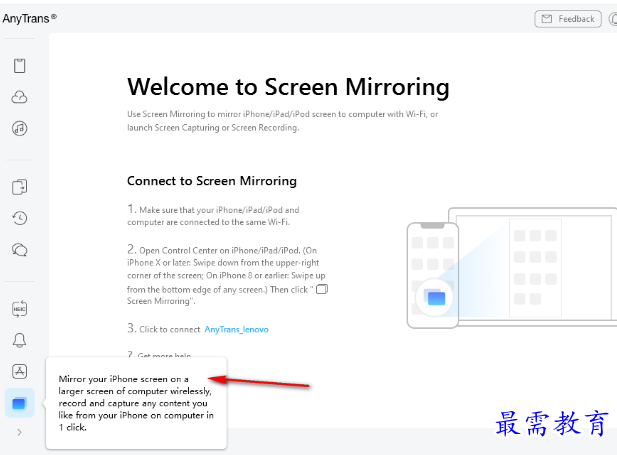Open the Backup Manager history icon
This screenshot has height=455, width=617.
(x=20, y=218)
